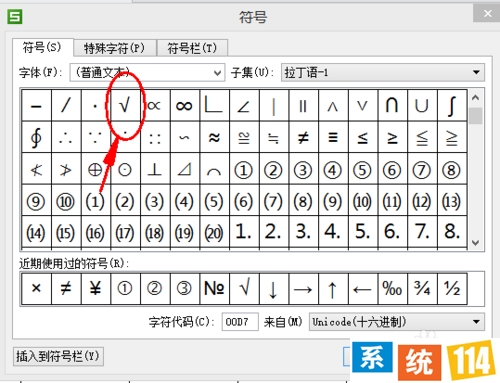The width and height of the screenshot is (500, 383).
Task: Open the 字体(F) font dropdown
Action: pyautogui.click(x=147, y=72)
